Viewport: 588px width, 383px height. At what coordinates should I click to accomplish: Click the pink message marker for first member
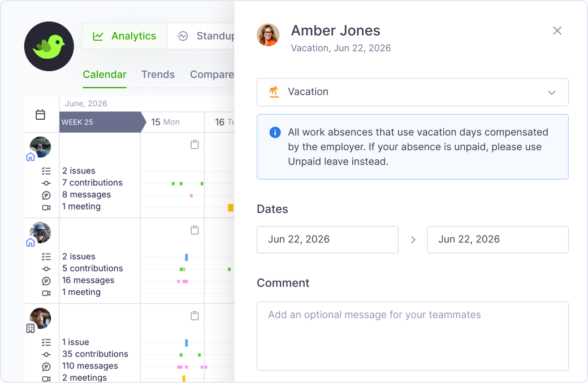click(x=191, y=195)
